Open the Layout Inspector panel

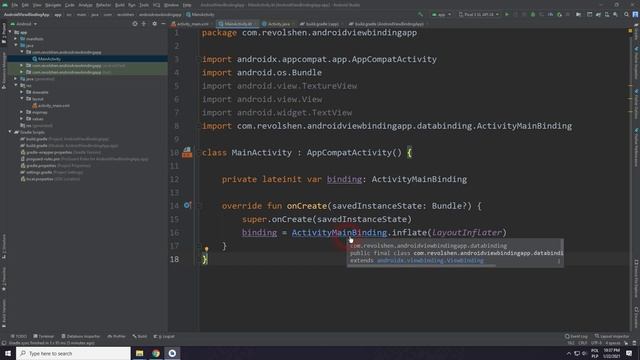(x=612, y=336)
